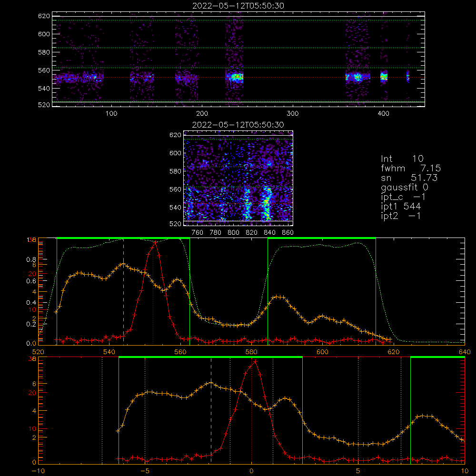Click the orange curve's peak near 587 in upper plot
Image resolution: width=476 pixels, height=476 pixels.
coord(278,297)
